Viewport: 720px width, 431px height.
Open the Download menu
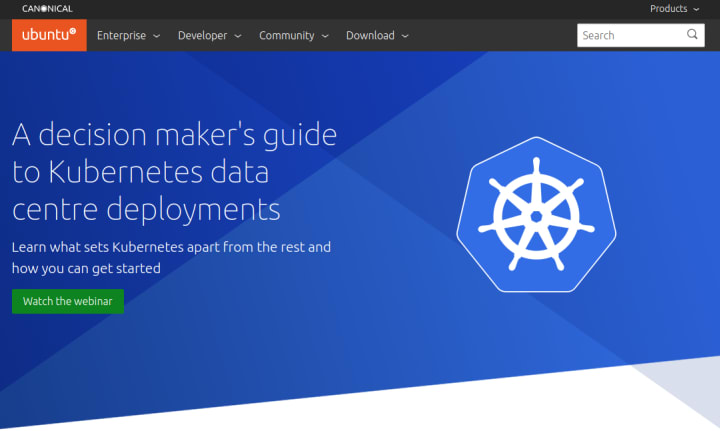[x=377, y=35]
